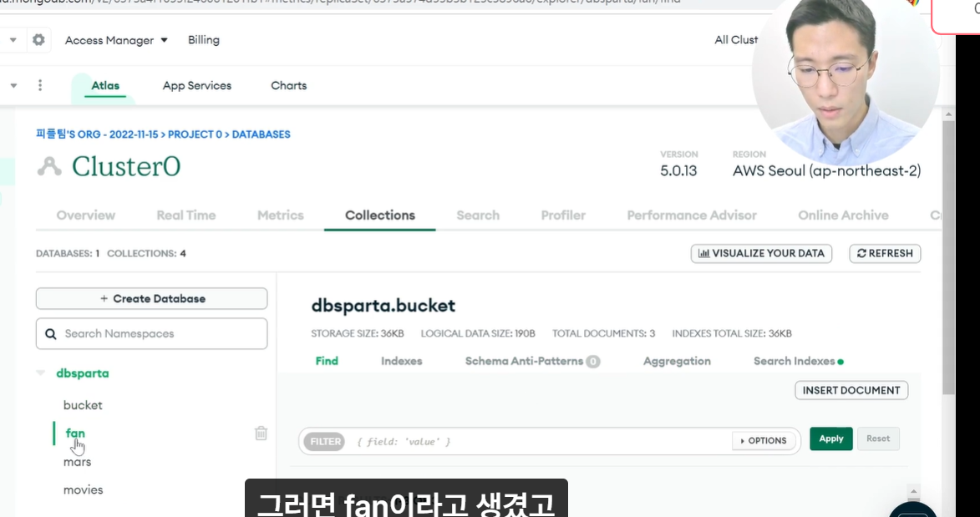Select the fan collection

click(x=75, y=433)
